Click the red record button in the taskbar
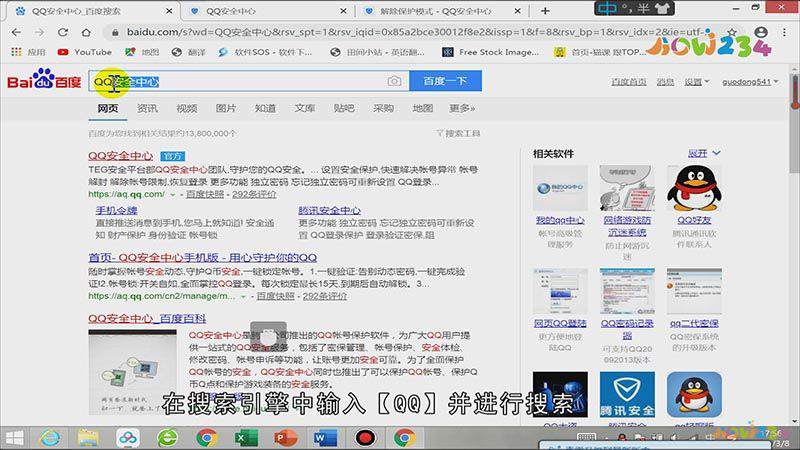The height and width of the screenshot is (450, 800). (x=365, y=438)
